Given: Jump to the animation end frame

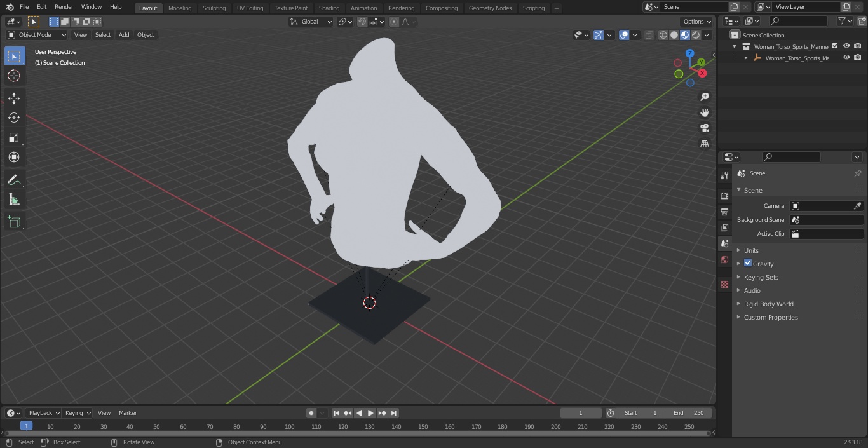Looking at the screenshot, I should tap(394, 413).
